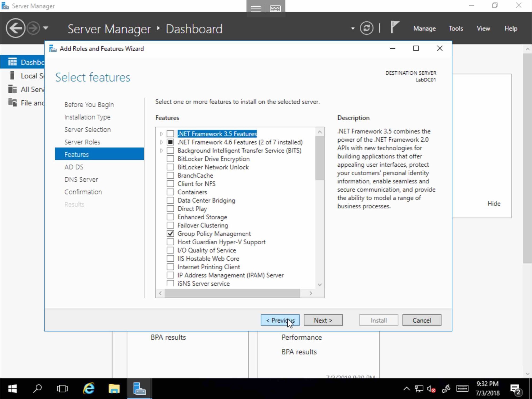Open taskbar search icon
Viewport: 532px width, 399px height.
click(x=38, y=389)
